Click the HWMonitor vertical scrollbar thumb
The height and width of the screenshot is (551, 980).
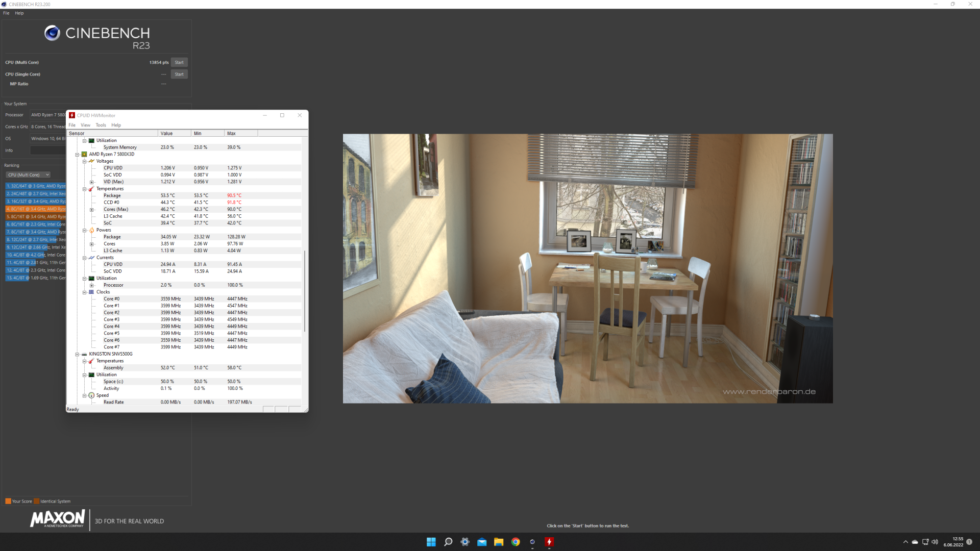point(305,291)
